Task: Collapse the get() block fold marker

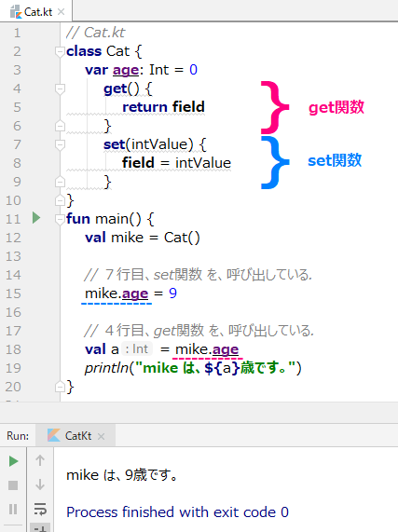Action: [x=60, y=89]
